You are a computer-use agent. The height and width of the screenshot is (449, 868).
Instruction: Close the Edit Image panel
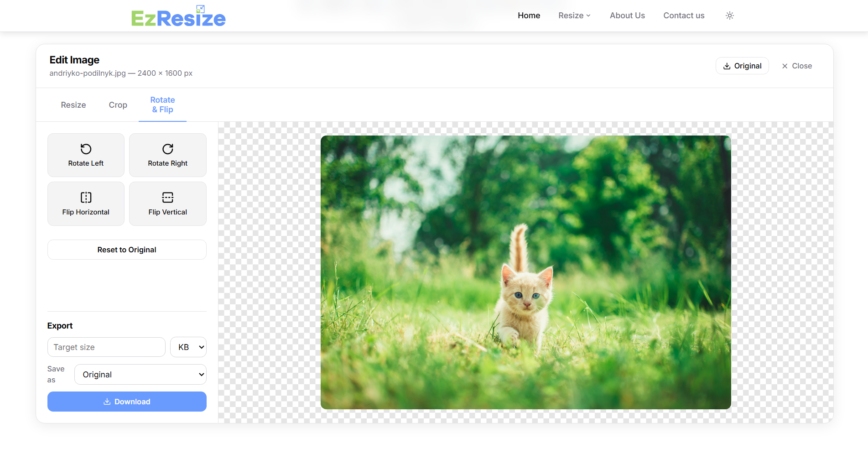(x=797, y=66)
